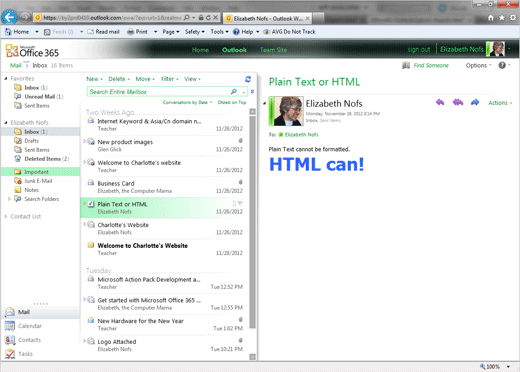Open the Tools menu in command bar
The width and height of the screenshot is (520, 372).
[x=219, y=32]
